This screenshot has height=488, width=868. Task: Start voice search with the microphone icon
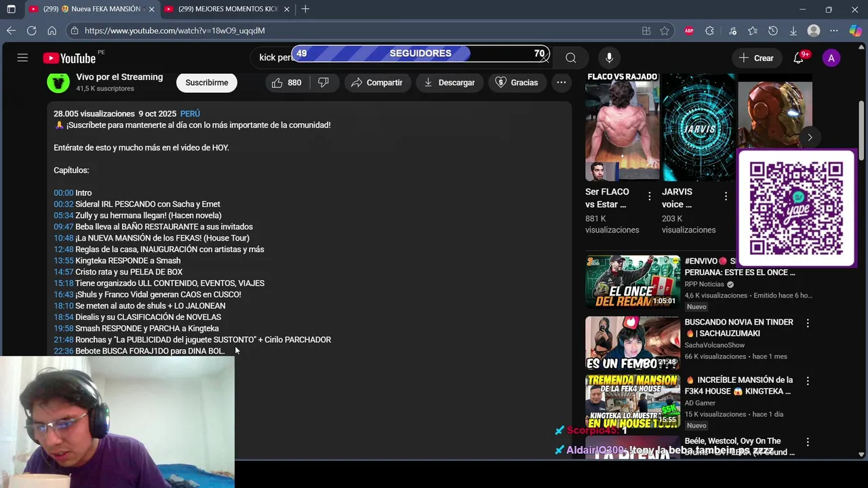(x=609, y=58)
